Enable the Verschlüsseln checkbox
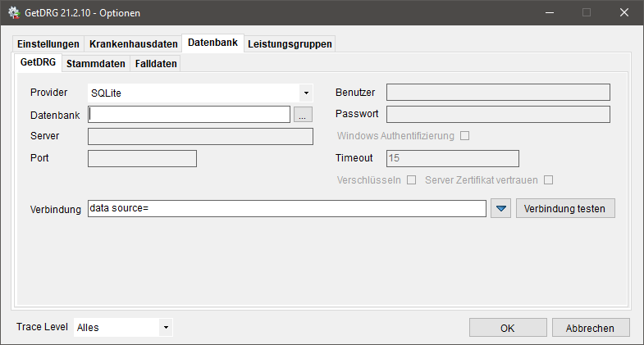The image size is (644, 345). click(411, 180)
